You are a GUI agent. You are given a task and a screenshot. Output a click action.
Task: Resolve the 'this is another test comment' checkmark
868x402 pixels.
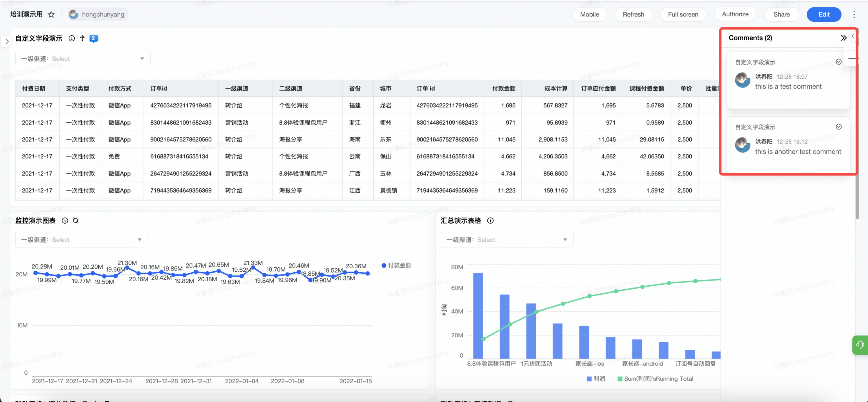tap(839, 127)
